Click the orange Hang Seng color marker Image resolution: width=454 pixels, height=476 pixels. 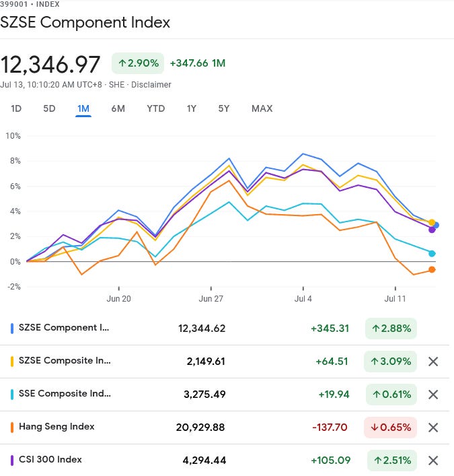point(12,428)
